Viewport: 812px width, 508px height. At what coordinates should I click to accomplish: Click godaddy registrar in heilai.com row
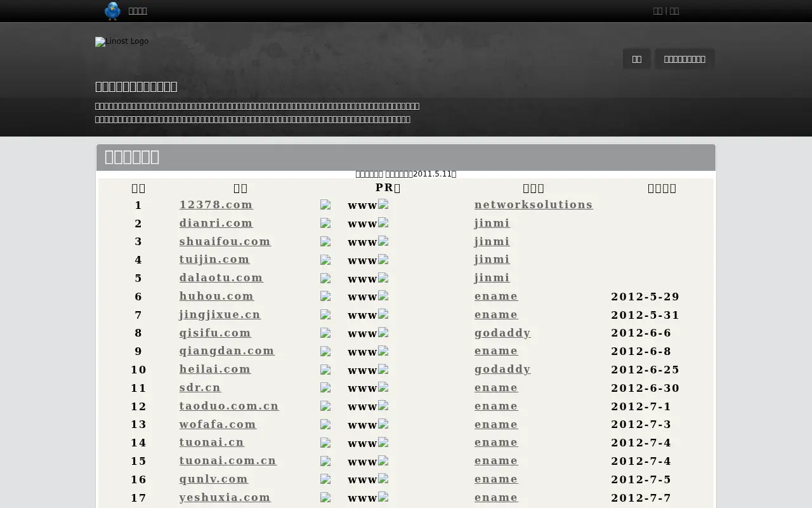[x=502, y=369]
